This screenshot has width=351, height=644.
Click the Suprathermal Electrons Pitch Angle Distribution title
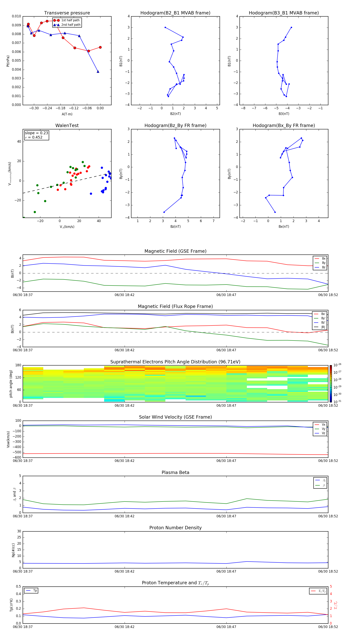point(175,362)
